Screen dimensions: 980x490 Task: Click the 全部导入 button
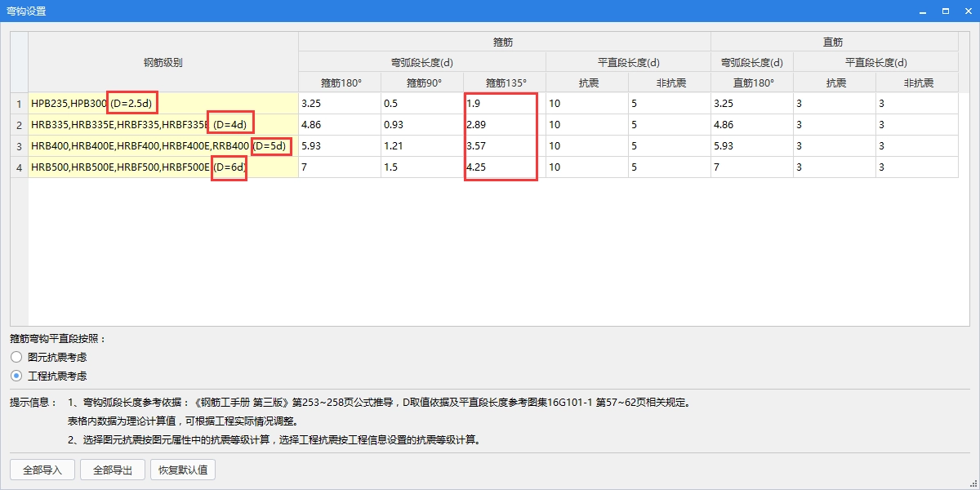pos(42,470)
